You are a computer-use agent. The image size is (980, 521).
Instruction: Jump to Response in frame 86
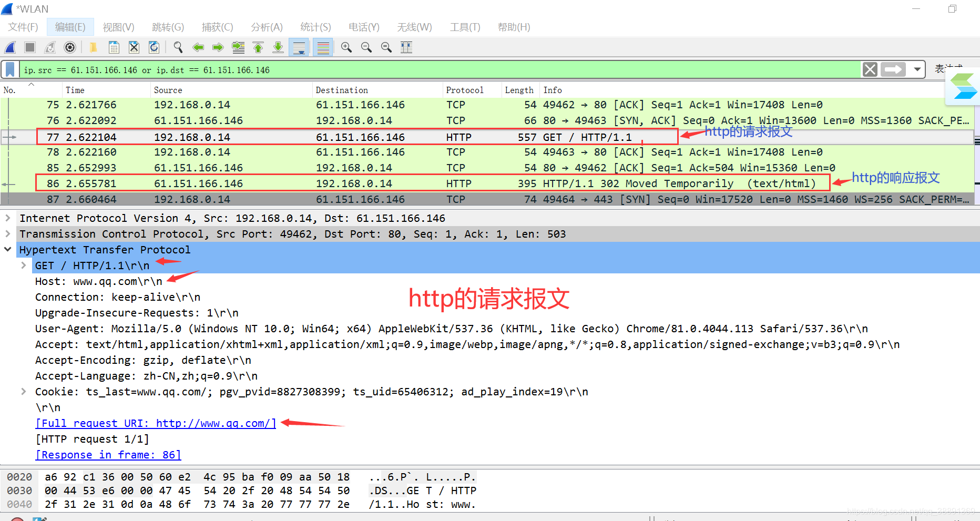(x=108, y=455)
